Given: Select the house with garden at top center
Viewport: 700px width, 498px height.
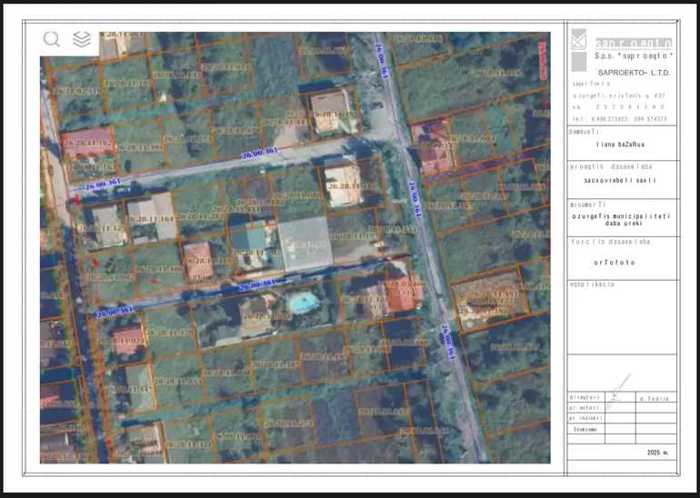Looking at the screenshot, I should (x=330, y=108).
